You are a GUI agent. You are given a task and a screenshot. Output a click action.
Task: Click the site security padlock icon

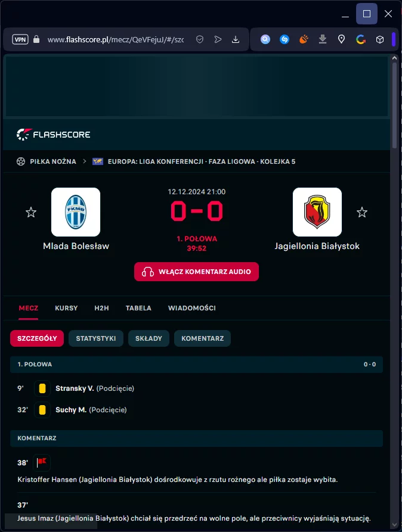point(36,39)
